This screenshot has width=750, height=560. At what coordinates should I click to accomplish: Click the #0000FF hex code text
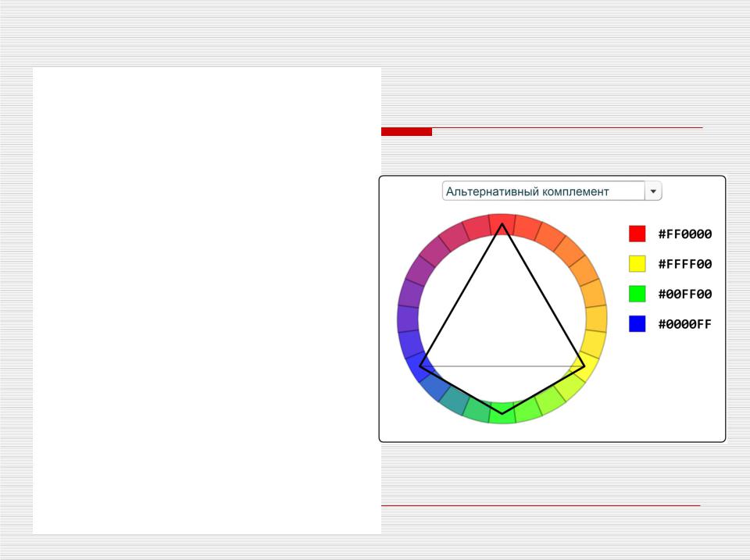(x=685, y=324)
